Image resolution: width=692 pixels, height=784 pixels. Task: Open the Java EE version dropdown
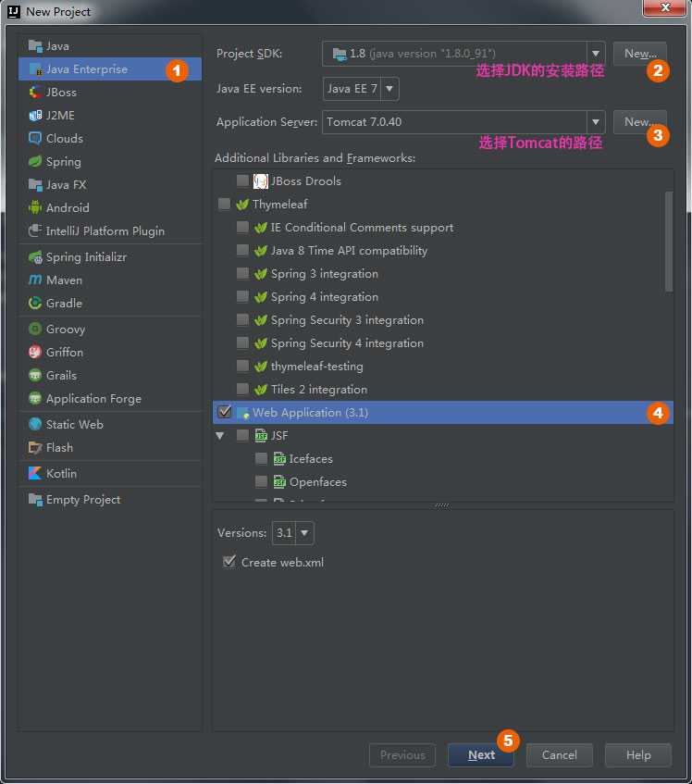point(361,89)
